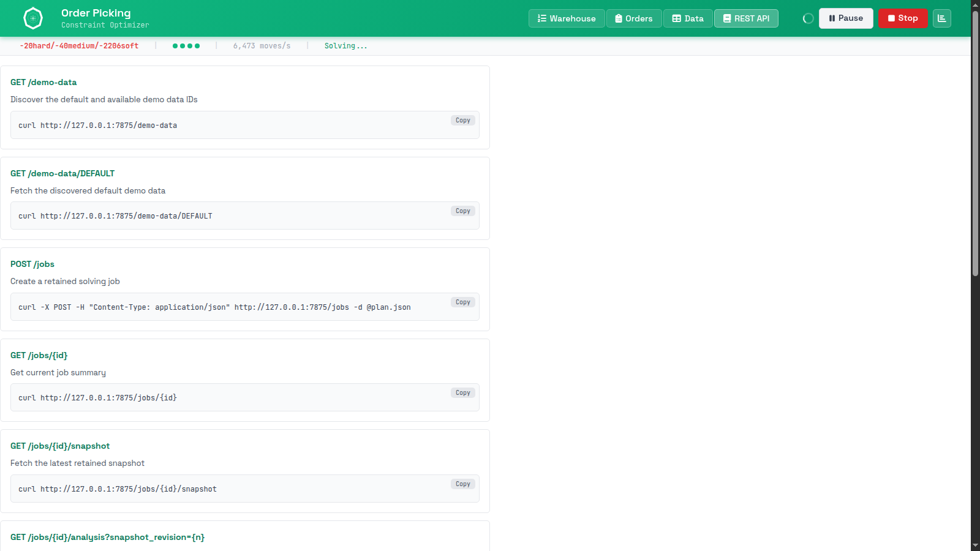The height and width of the screenshot is (551, 980).
Task: Click the GET /demo-data heading
Action: pos(43,82)
